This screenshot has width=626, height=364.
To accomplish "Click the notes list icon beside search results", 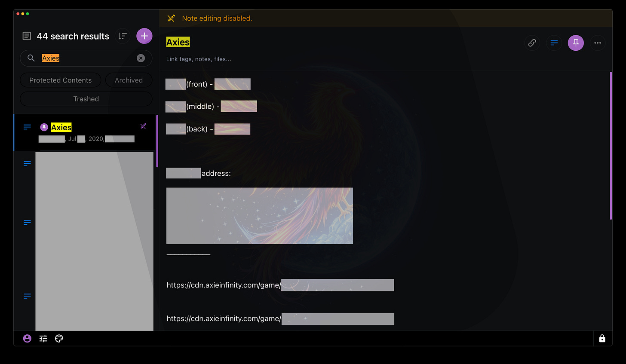I will point(27,36).
